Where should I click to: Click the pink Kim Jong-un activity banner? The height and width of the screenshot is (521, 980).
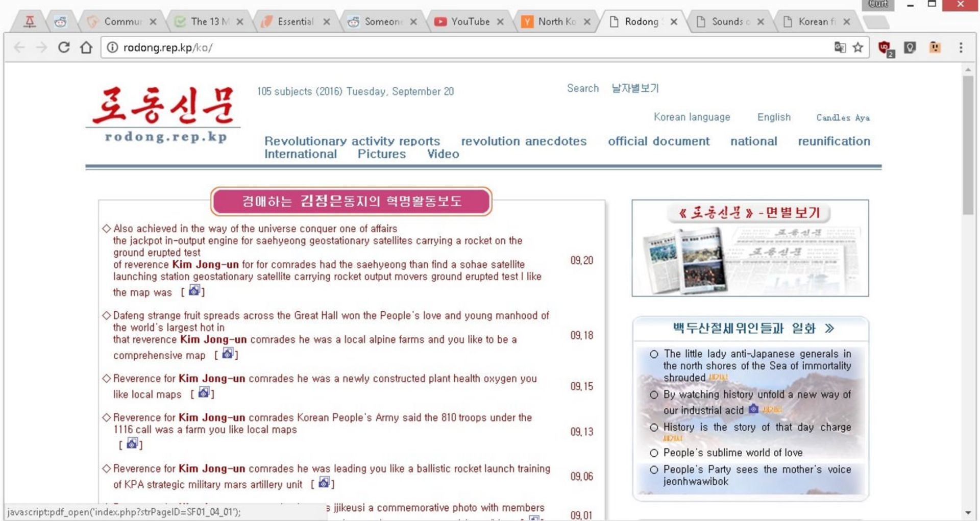point(351,201)
